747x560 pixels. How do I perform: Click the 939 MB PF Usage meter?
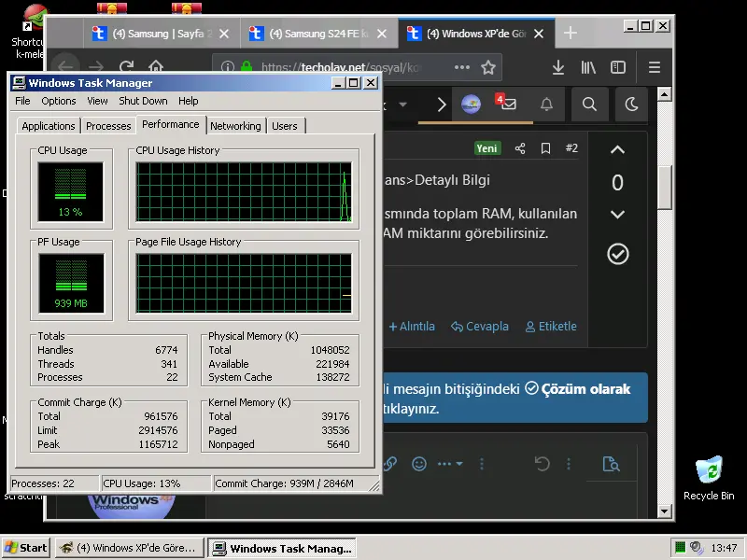(71, 284)
